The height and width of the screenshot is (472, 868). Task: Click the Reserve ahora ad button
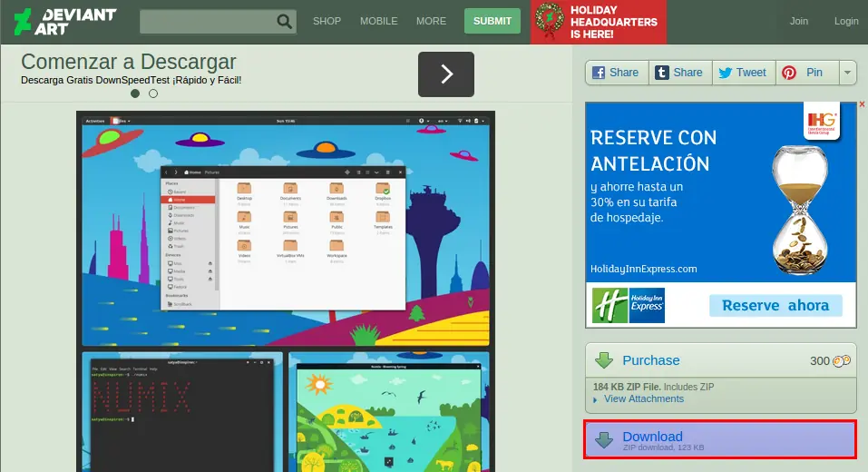pos(775,305)
